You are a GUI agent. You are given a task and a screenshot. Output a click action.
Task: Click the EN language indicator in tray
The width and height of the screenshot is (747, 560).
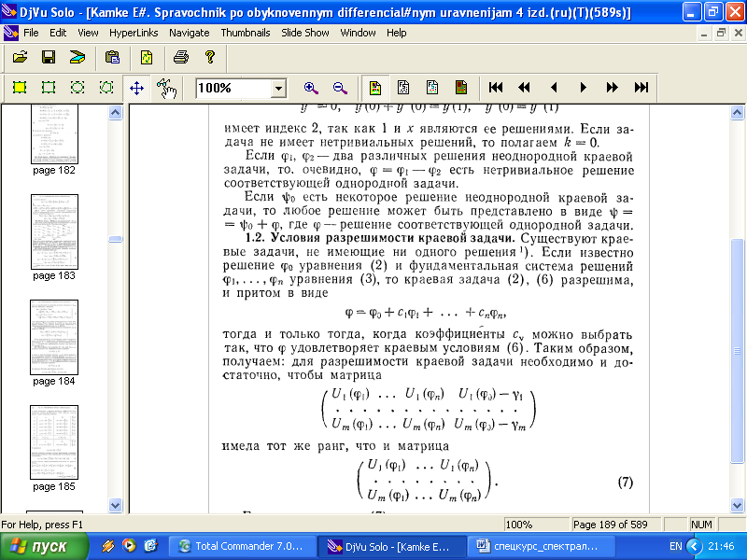tap(675, 546)
